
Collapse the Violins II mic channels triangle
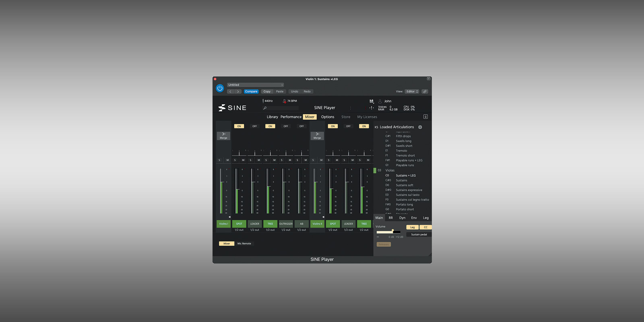[x=323, y=217]
